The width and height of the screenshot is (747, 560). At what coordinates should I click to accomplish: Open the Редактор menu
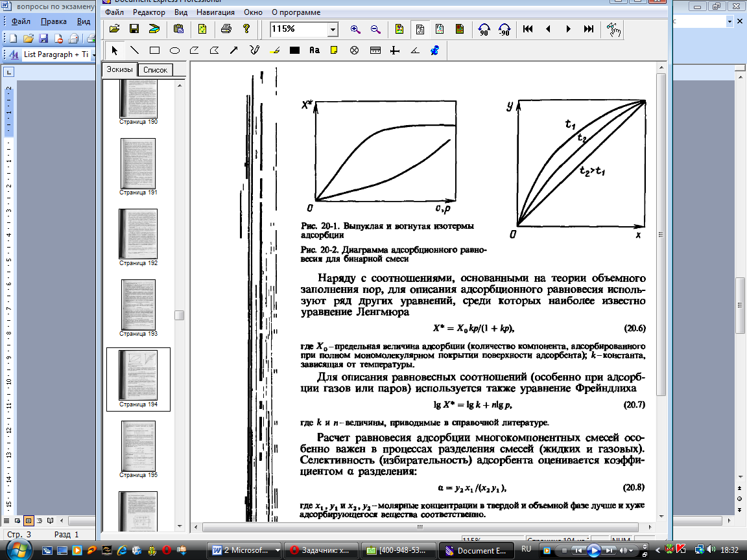click(x=149, y=12)
